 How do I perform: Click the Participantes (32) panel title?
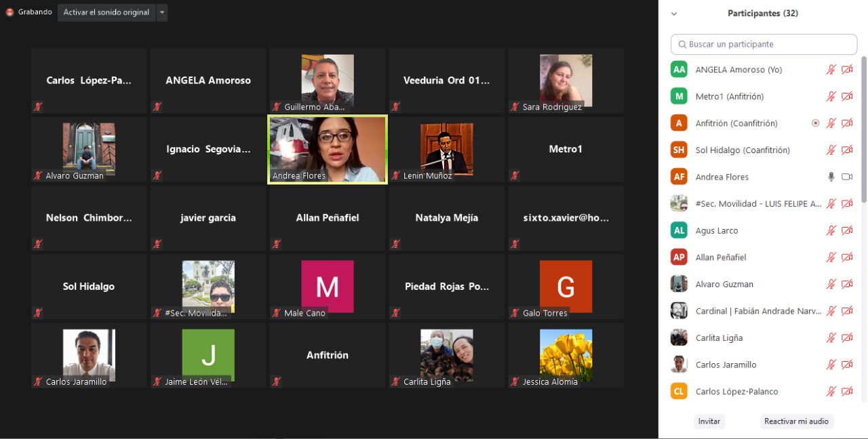(763, 14)
